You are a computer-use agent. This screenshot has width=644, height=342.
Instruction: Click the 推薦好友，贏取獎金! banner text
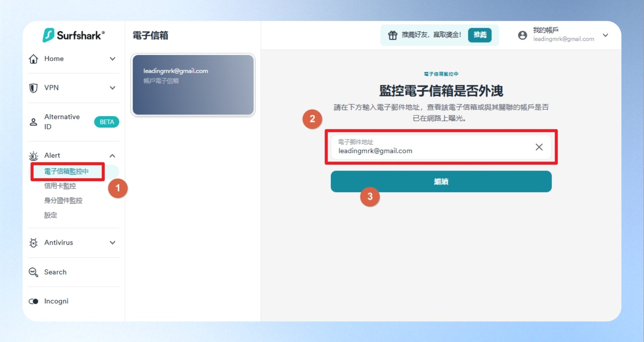coord(431,35)
